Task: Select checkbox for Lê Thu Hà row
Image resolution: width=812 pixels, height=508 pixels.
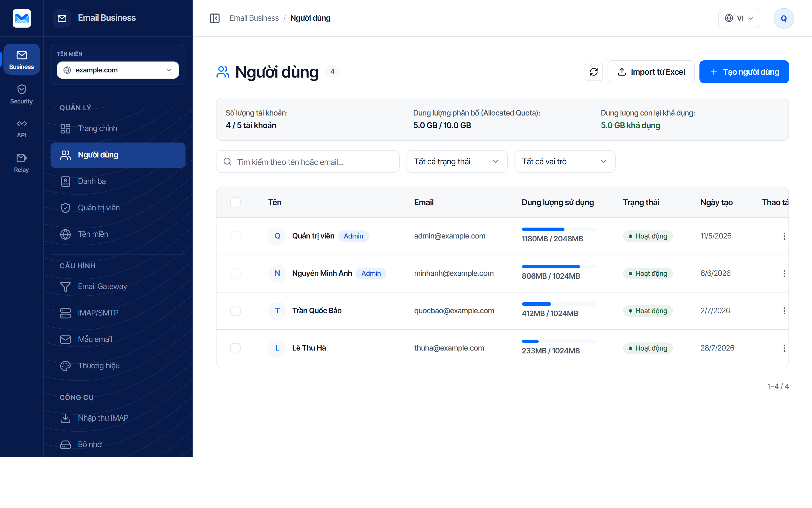Action: tap(235, 348)
